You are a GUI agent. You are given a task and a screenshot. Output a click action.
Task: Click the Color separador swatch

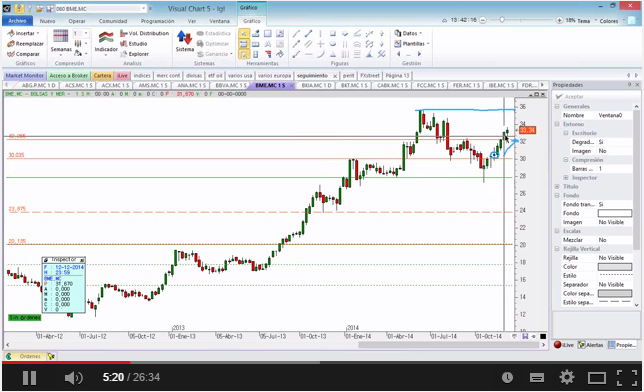[614, 294]
